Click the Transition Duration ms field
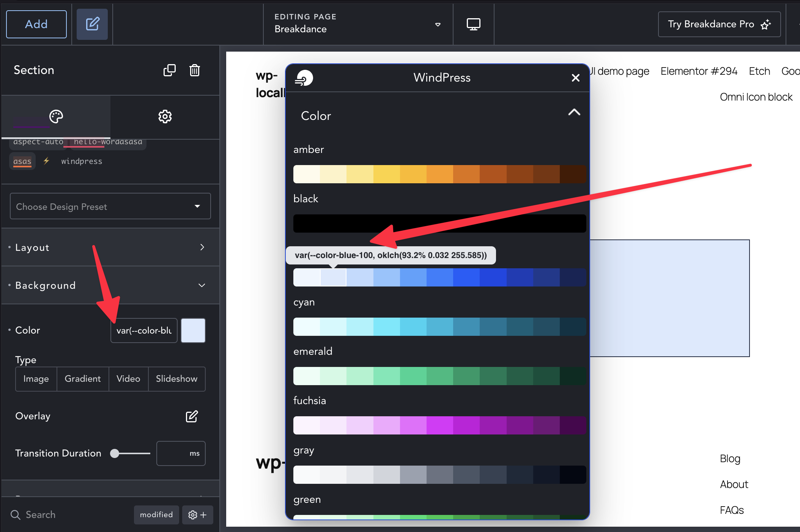This screenshot has height=532, width=800. click(181, 453)
